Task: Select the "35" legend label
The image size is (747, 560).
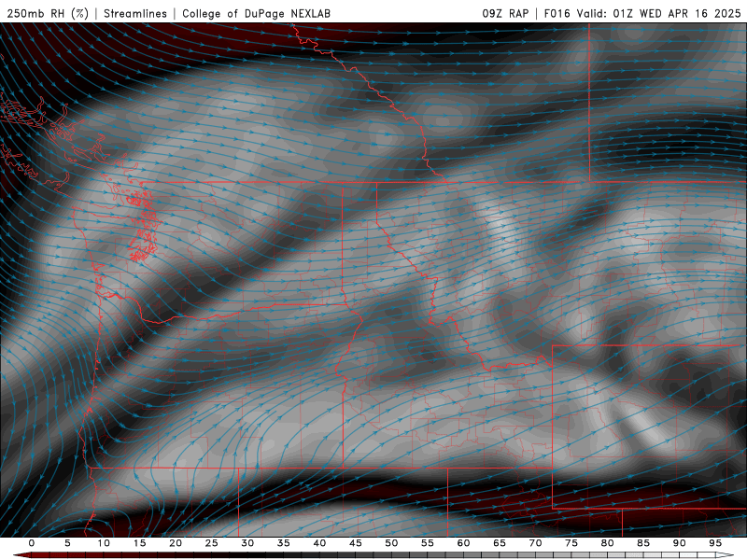Action: click(x=284, y=543)
